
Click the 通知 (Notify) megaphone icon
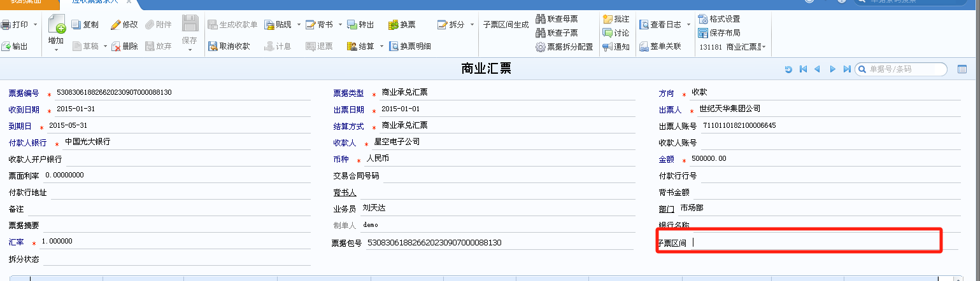click(607, 46)
